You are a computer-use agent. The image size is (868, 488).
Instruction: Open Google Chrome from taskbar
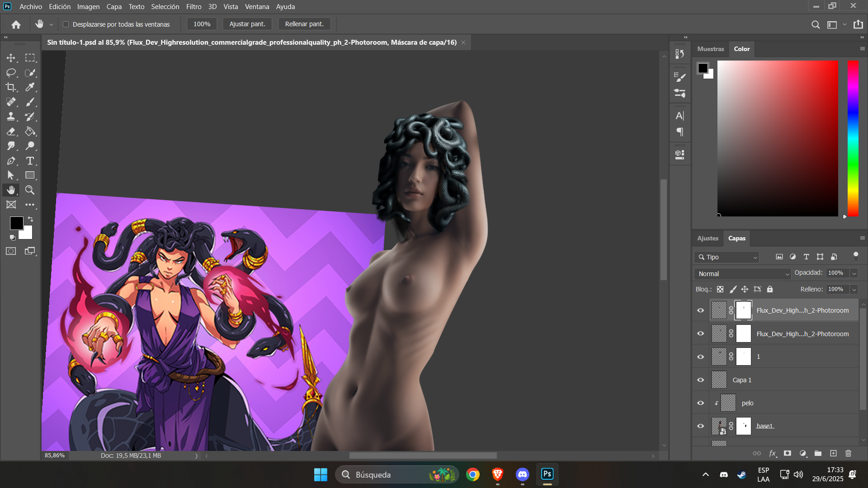pos(473,474)
